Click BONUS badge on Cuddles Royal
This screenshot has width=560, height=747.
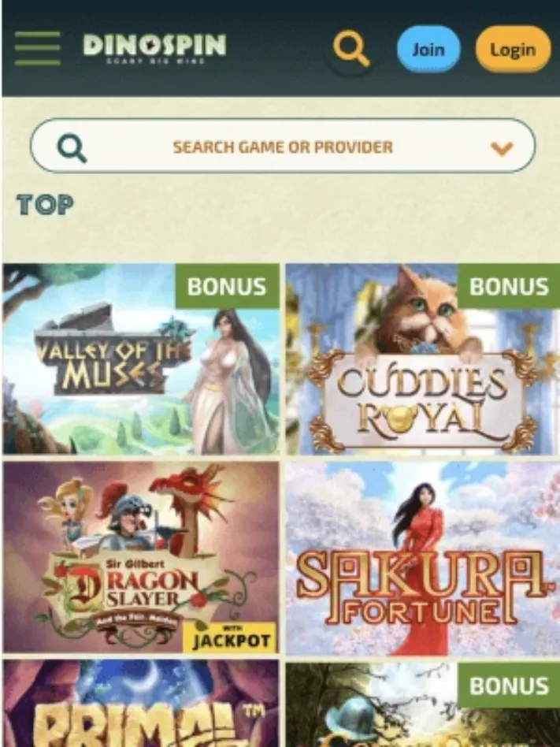509,286
